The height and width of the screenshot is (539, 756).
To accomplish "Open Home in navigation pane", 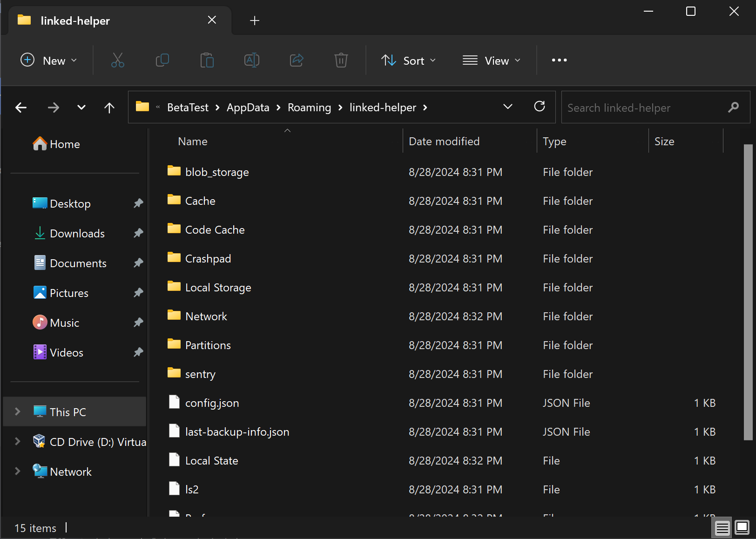I will pos(56,144).
